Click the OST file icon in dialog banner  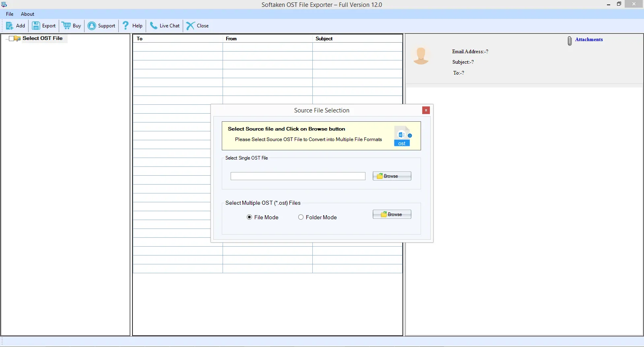coord(402,136)
